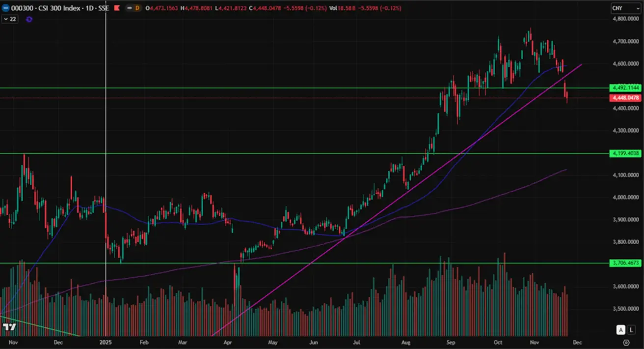This screenshot has height=349, width=644.
Task: Click the purple indicator icon under the title
Action: [29, 19]
